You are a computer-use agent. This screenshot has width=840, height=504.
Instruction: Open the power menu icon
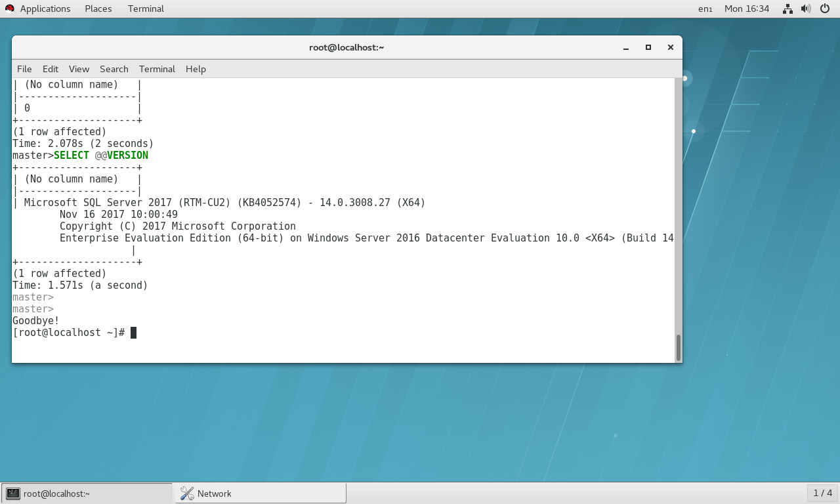(825, 9)
